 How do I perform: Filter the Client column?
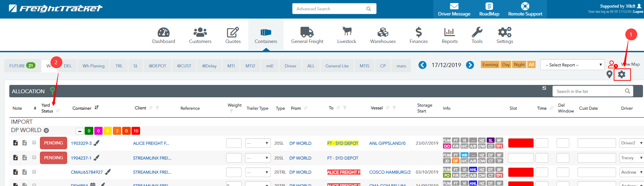[157, 108]
